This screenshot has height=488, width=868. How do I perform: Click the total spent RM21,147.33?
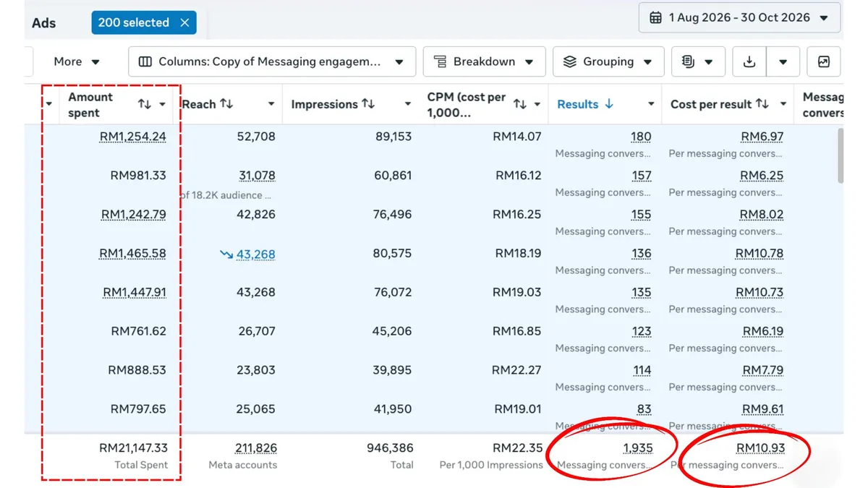133,448
